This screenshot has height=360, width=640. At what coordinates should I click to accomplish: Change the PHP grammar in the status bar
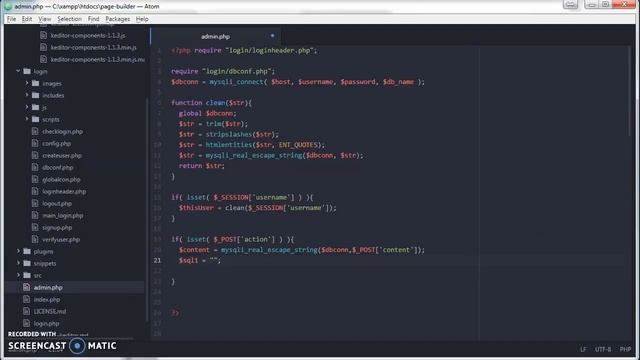(x=625, y=349)
